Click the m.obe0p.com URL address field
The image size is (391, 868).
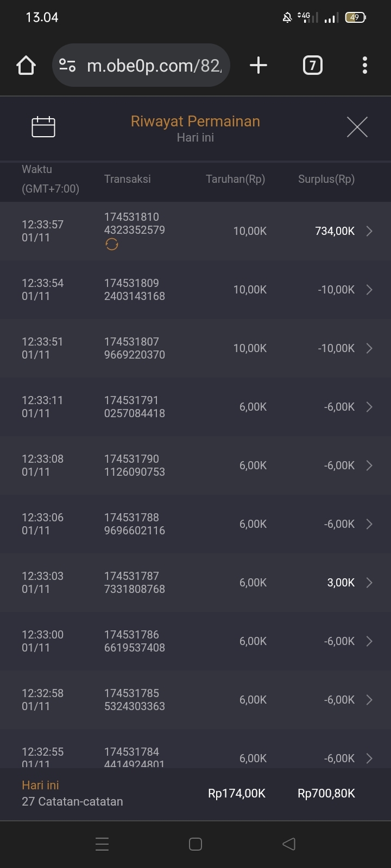(155, 66)
